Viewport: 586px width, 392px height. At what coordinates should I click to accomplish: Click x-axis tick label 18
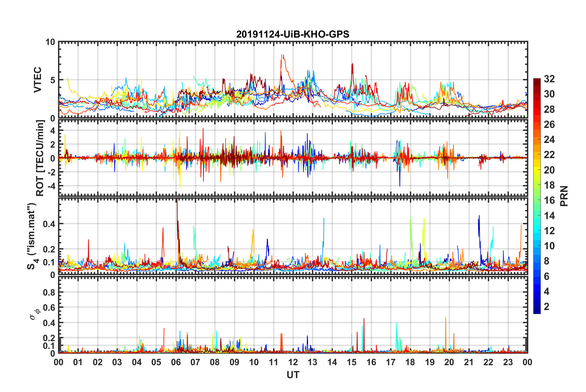(410, 362)
